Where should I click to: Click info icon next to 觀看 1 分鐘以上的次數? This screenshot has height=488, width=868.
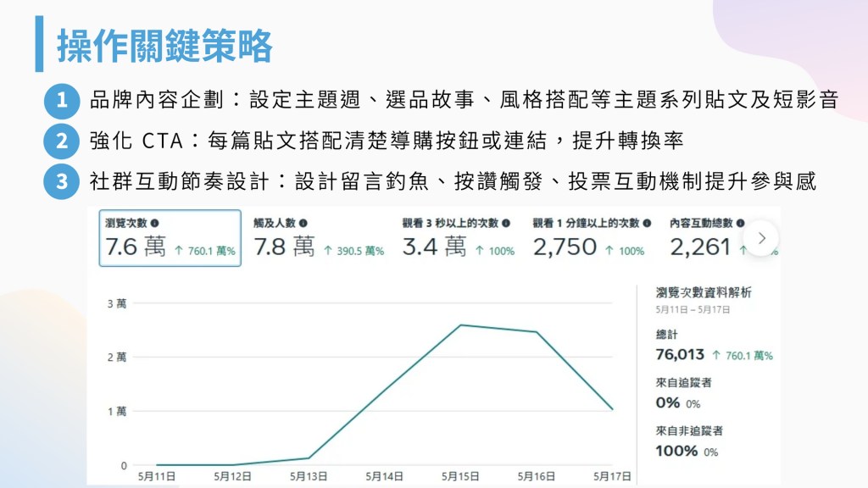click(647, 223)
